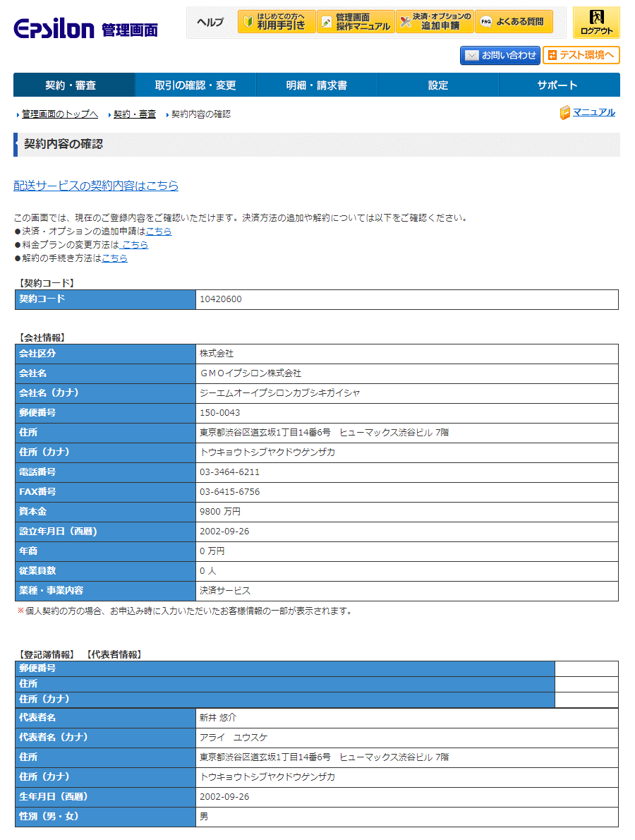Open the 明細・請求書 menu tab
Viewport: 635px width, 840px height.
pyautogui.click(x=316, y=85)
